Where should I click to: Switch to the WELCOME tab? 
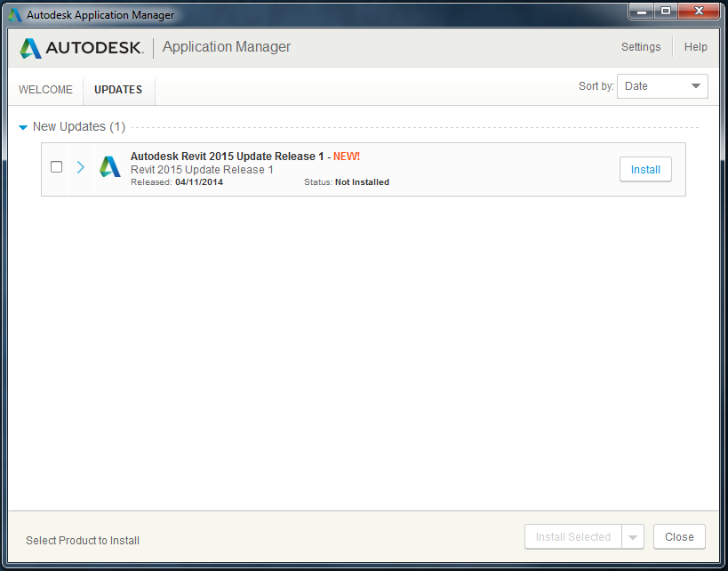click(45, 90)
